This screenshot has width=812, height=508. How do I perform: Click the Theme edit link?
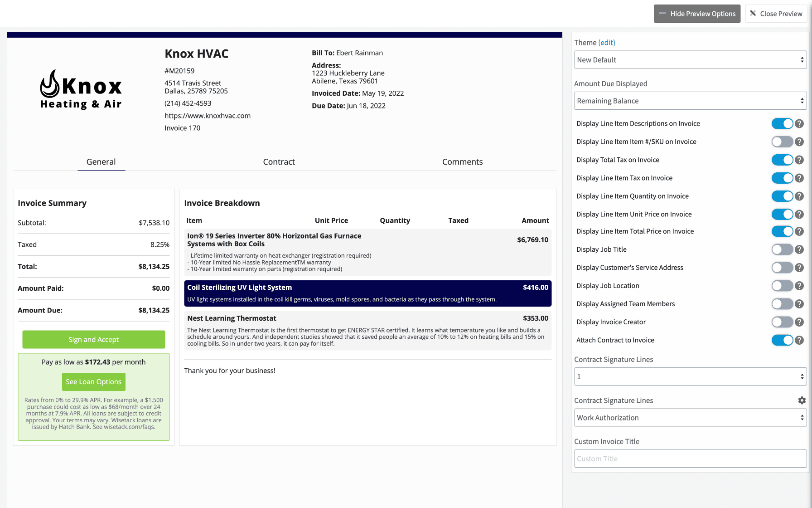pyautogui.click(x=607, y=42)
